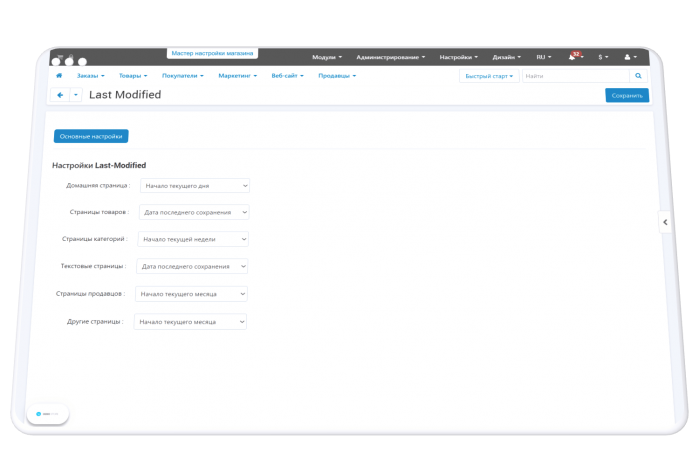Click the Настройки Last-Modified section heading
Viewport: 700px width, 466px height.
[x=99, y=165]
